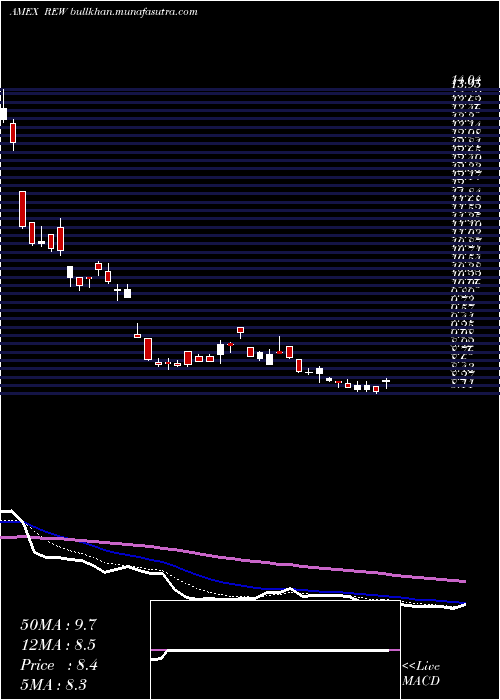Image resolution: width=500 pixels, height=700 pixels.
Task: Click the last candlestick of the series
Action: (386, 383)
